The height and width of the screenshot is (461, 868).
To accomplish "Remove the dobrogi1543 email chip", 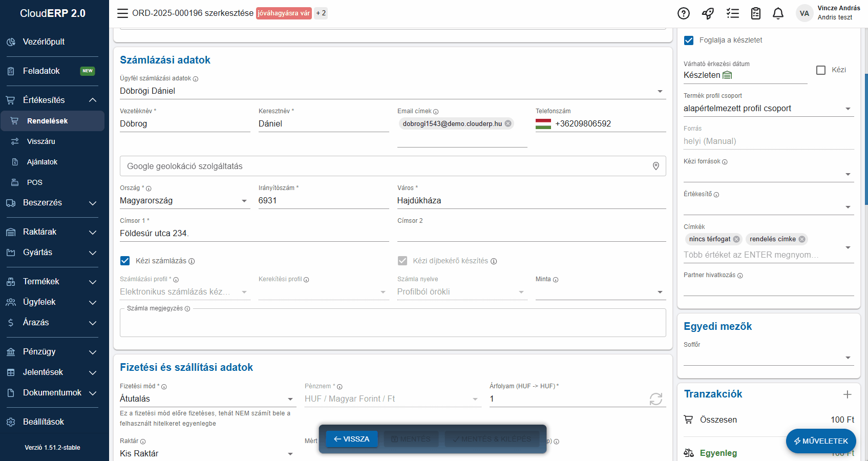I will (x=508, y=123).
